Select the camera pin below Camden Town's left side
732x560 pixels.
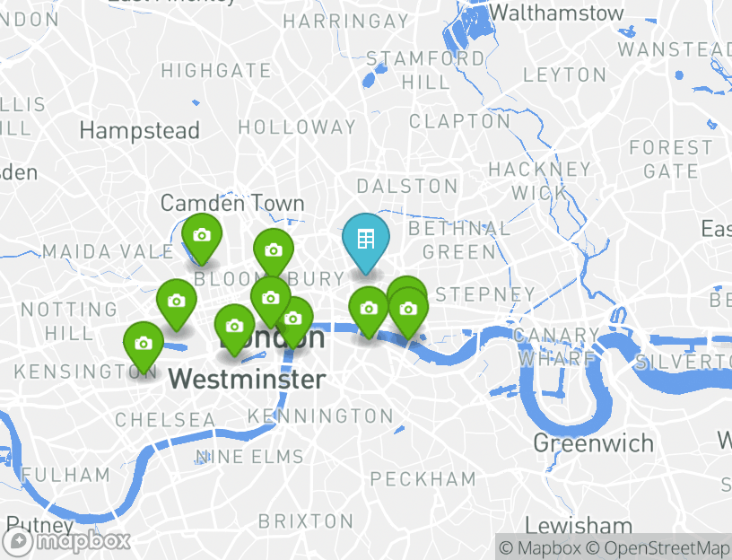coord(202,236)
